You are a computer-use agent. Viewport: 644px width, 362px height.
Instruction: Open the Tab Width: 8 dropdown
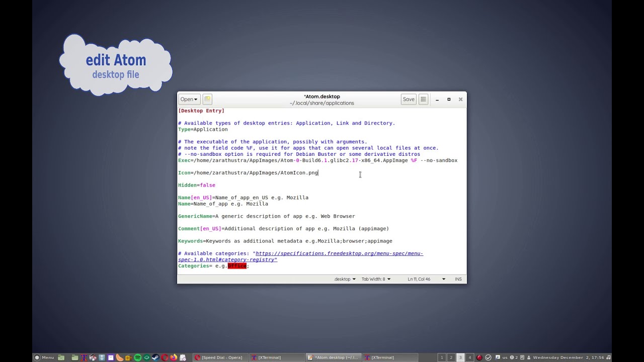(376, 279)
